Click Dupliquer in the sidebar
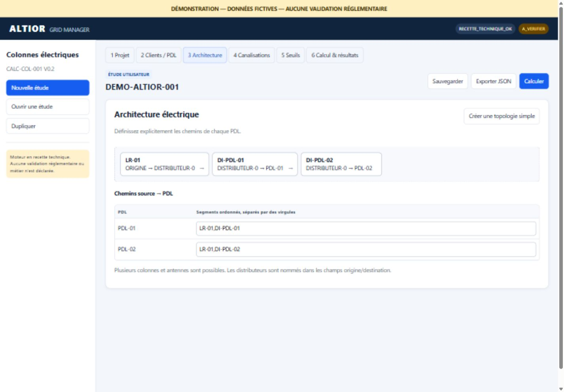The width and height of the screenshot is (564, 392). pyautogui.click(x=47, y=126)
